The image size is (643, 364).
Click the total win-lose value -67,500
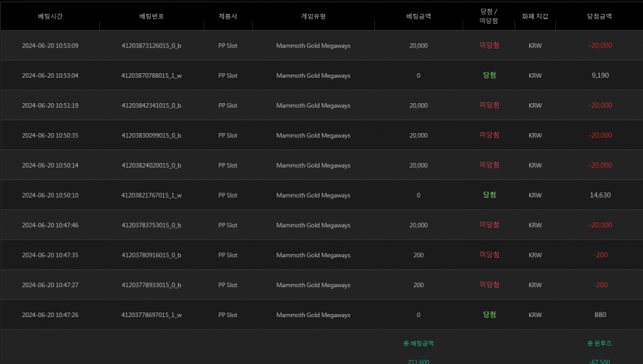tap(600, 362)
